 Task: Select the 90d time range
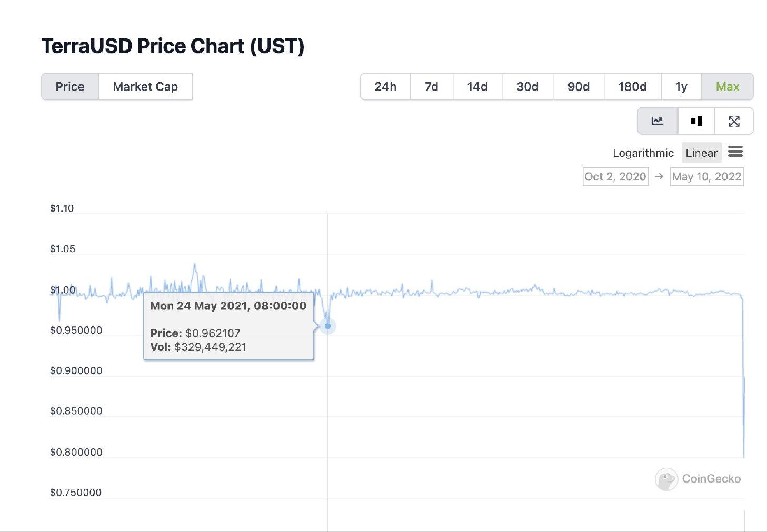[x=578, y=87]
